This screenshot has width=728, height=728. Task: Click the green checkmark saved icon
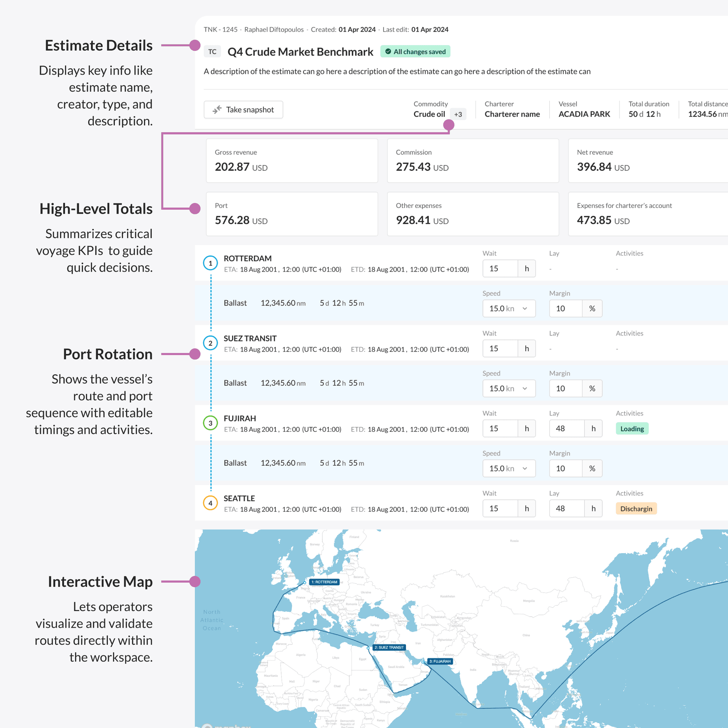tap(388, 52)
